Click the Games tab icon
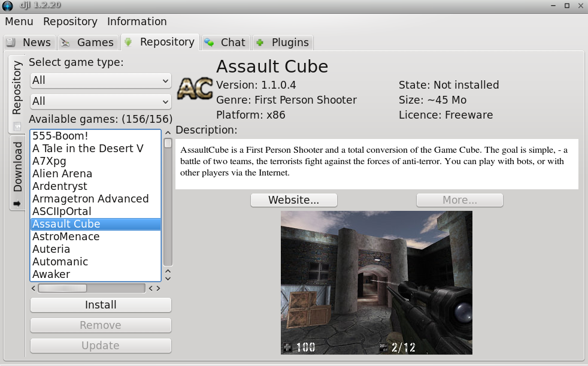This screenshot has width=588, height=366. pos(66,43)
